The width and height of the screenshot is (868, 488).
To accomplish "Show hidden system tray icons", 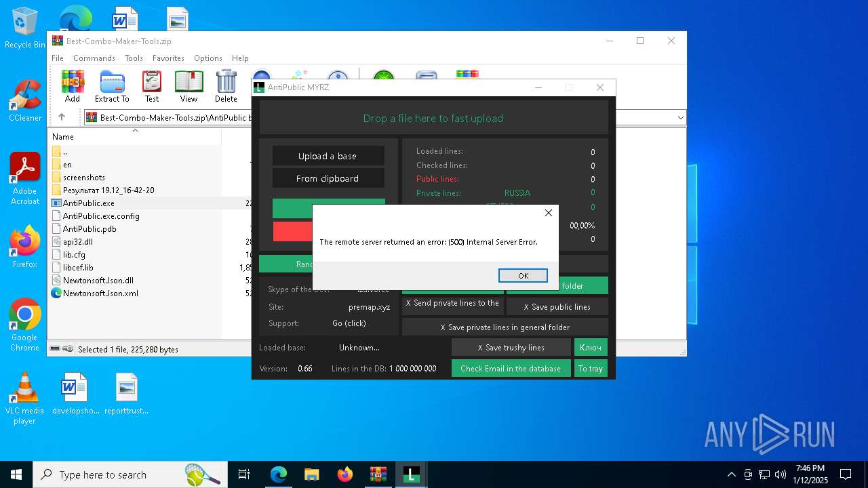I will click(x=731, y=474).
